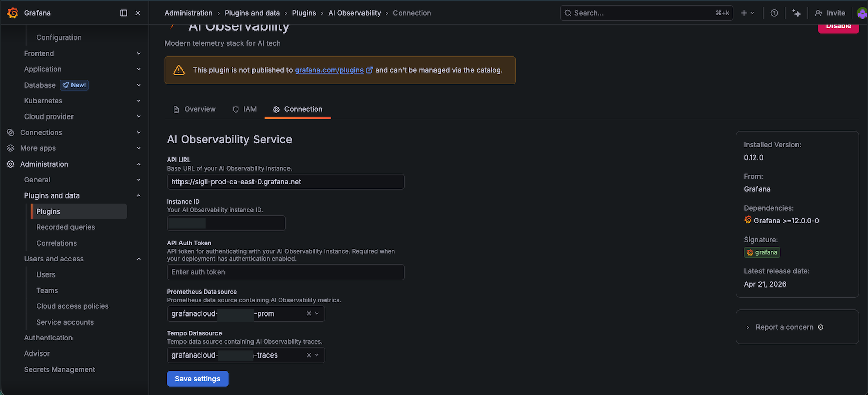
Task: Click Save settings button
Action: click(198, 379)
